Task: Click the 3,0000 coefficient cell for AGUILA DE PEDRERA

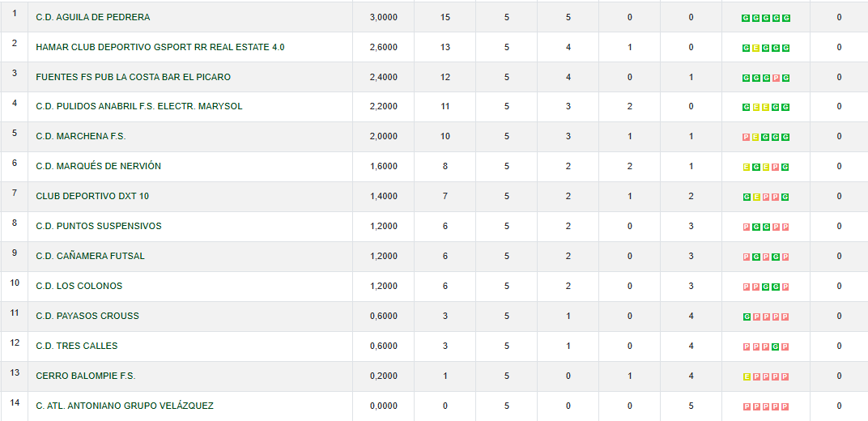Action: point(383,17)
